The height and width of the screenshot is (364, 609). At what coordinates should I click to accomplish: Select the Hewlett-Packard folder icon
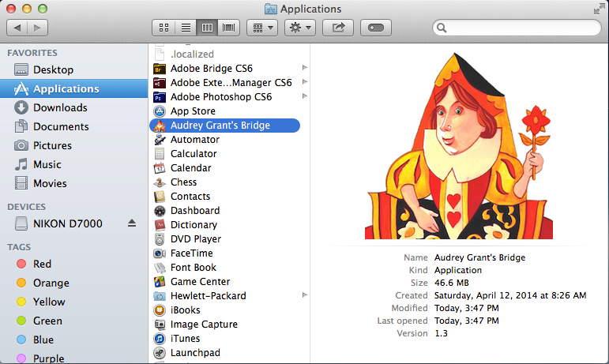coord(160,296)
